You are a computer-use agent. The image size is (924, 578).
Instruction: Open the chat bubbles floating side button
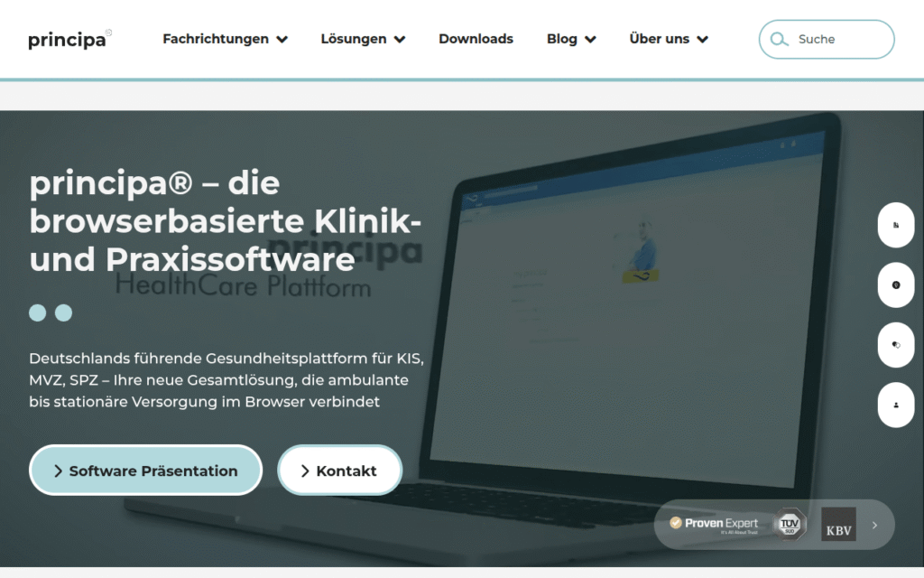896,345
